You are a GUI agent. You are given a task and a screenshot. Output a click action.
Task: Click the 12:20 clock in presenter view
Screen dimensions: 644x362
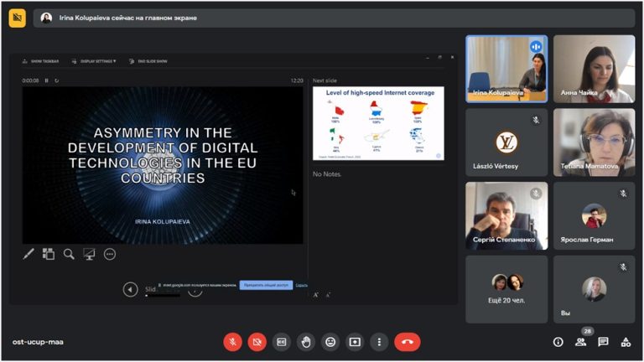click(297, 80)
